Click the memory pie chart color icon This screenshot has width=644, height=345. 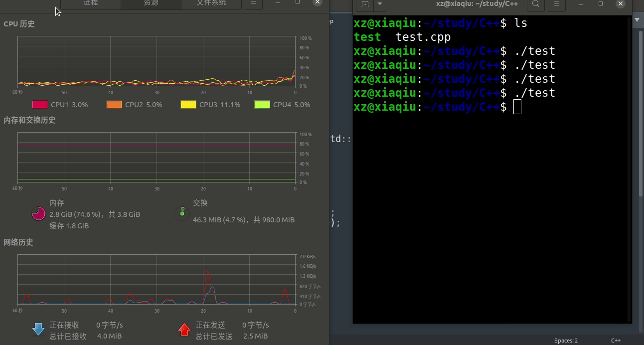(x=39, y=213)
